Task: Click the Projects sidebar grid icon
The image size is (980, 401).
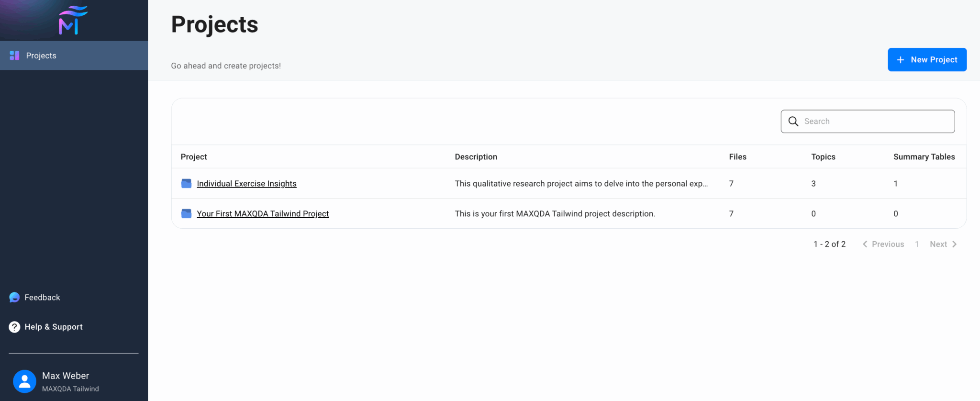Action: pyautogui.click(x=14, y=56)
